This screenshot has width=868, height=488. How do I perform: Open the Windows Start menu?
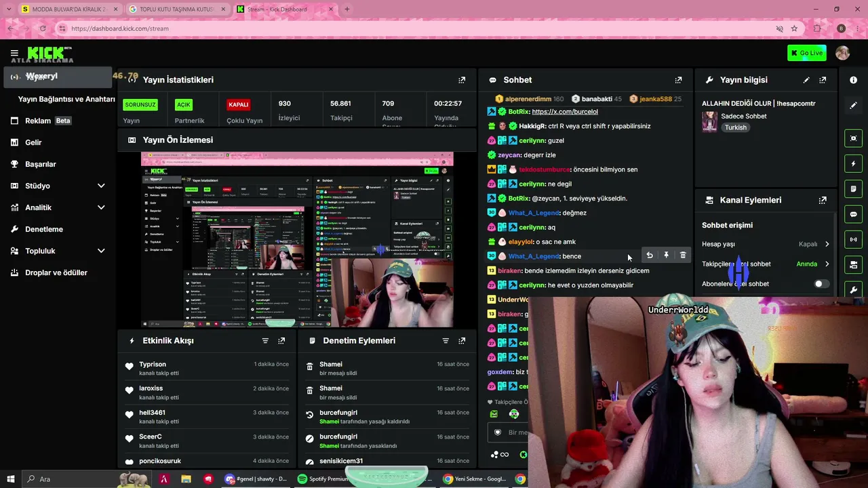(x=12, y=479)
